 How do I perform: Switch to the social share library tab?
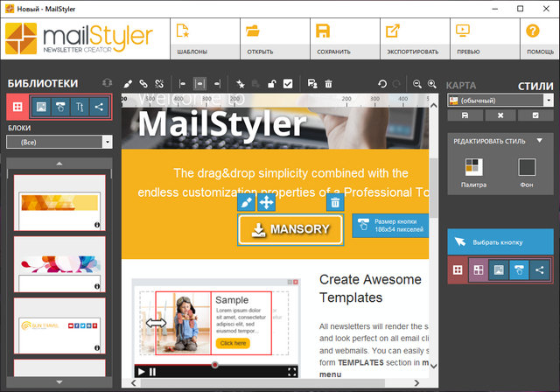(99, 107)
